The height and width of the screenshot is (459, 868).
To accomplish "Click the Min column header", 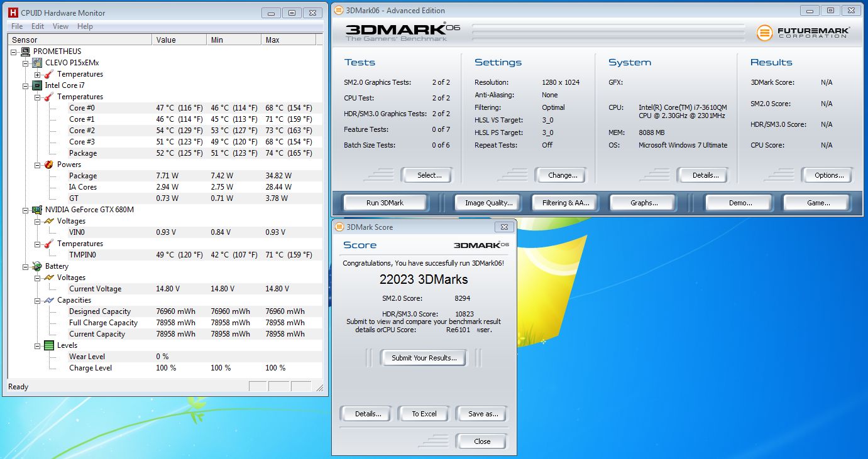I will [234, 40].
